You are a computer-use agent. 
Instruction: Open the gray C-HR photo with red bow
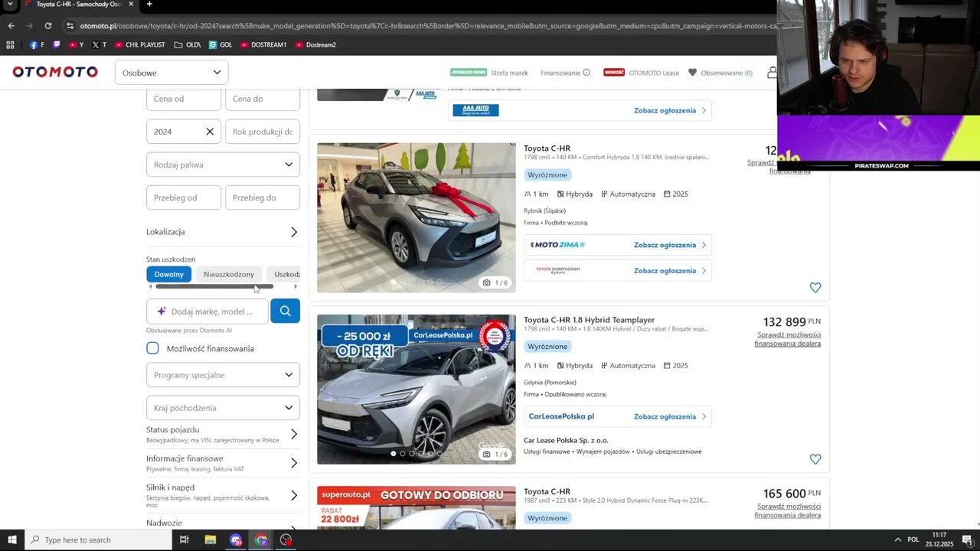(416, 217)
